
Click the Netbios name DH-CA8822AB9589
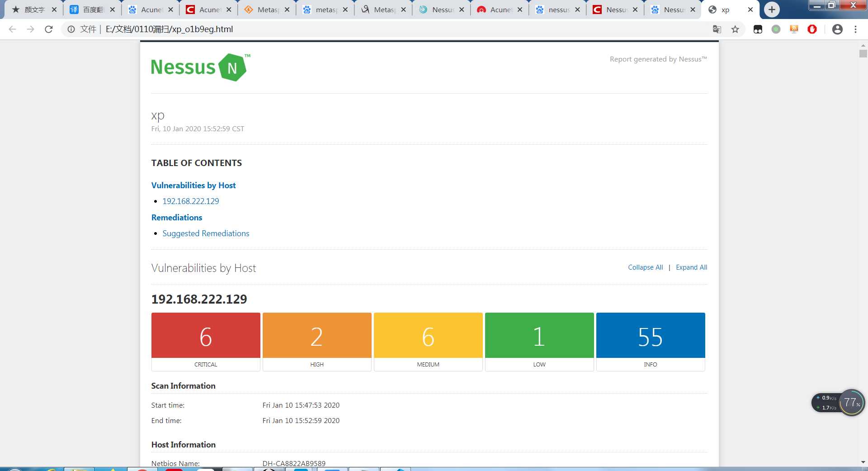click(x=294, y=463)
